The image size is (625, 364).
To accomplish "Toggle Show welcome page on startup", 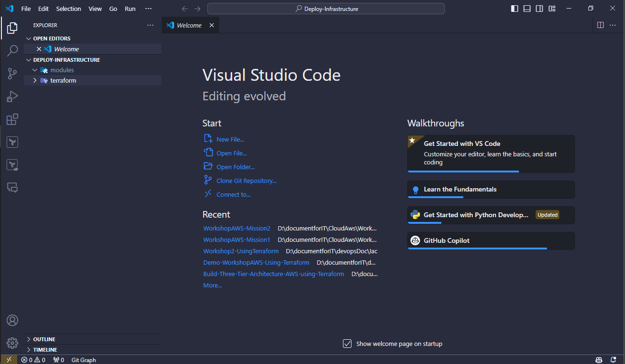I will 347,344.
